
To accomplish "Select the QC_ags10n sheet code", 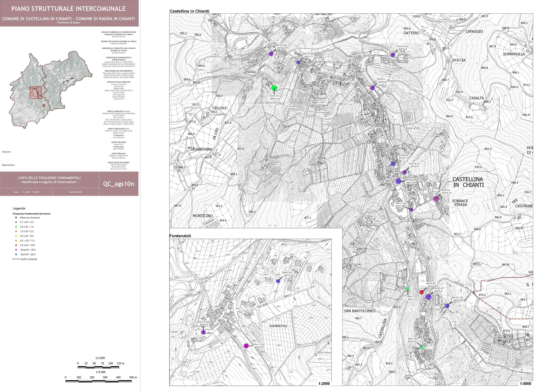I will click(x=118, y=184).
